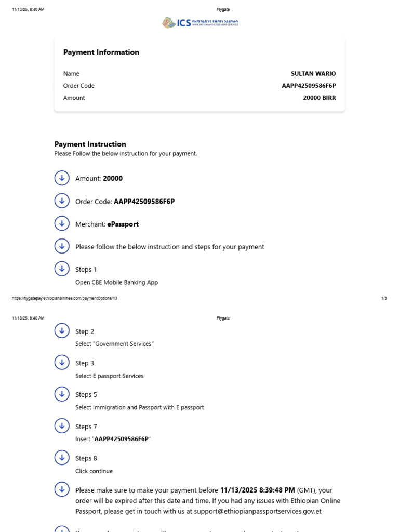Click the arrow icon next to Step 3

62,362
